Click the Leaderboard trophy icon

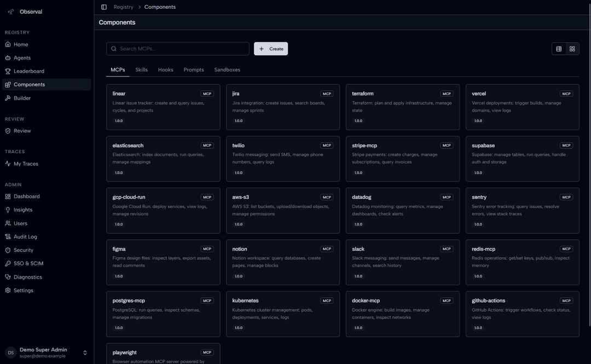(x=8, y=71)
